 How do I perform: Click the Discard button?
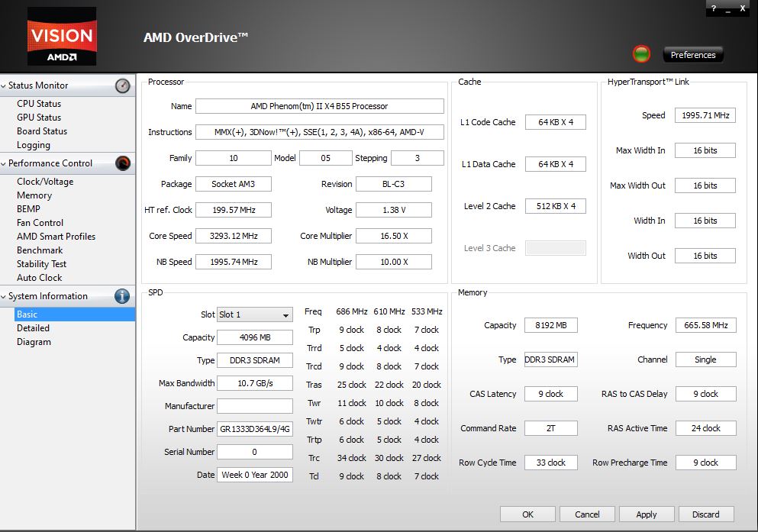point(706,514)
